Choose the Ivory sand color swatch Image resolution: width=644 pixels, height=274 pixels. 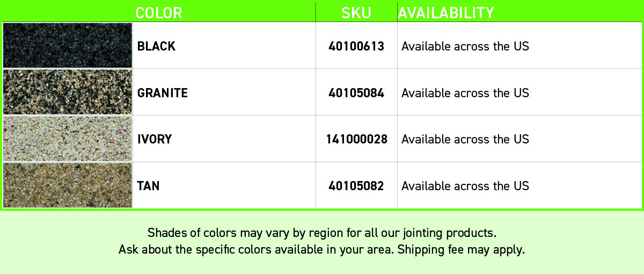pos(68,139)
